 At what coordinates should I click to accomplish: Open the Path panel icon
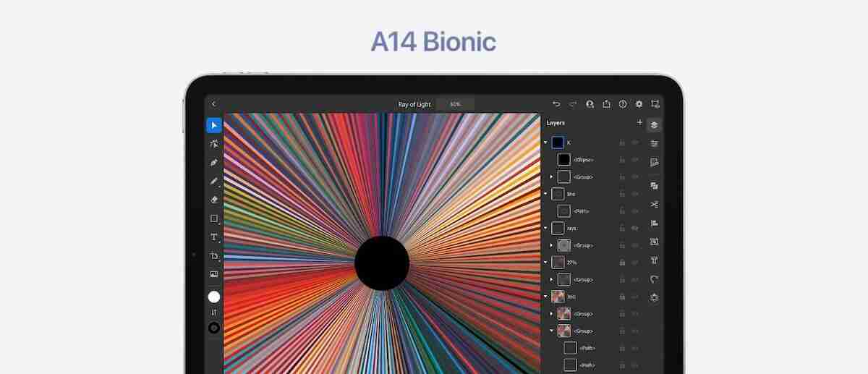[x=654, y=279]
